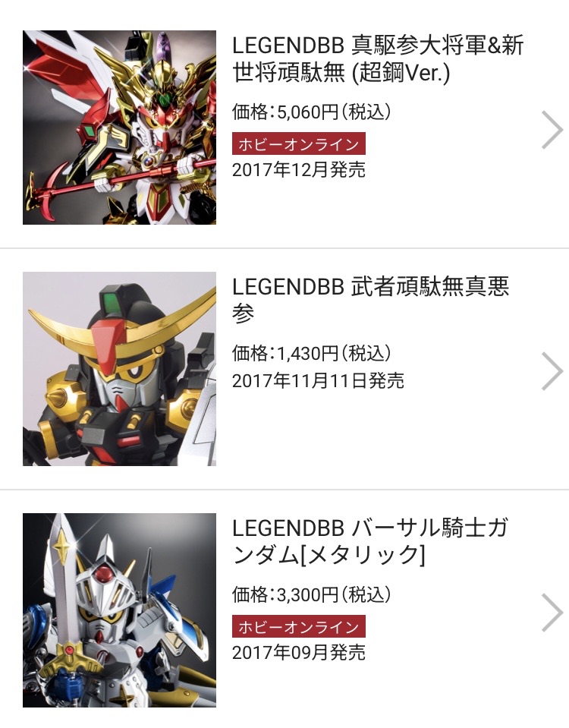Tap the chevron arrow for 武者頑駄無真悪参 item
Screen dimensions: 569x728
point(552,371)
